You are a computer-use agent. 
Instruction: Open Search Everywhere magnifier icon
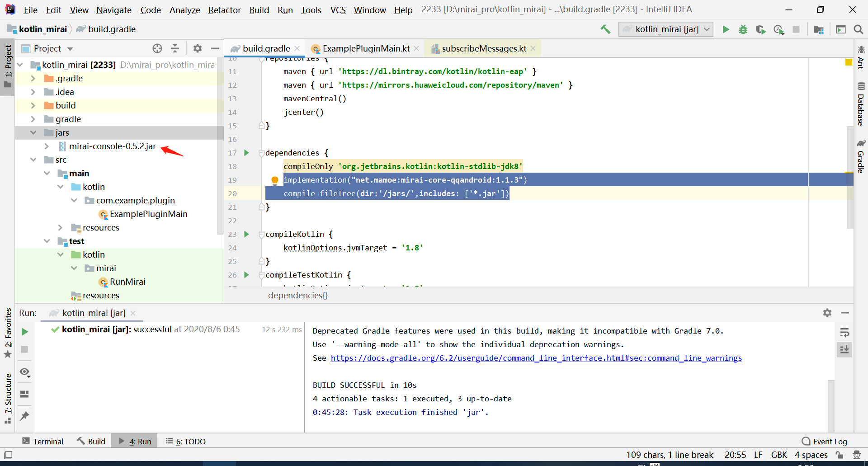859,29
